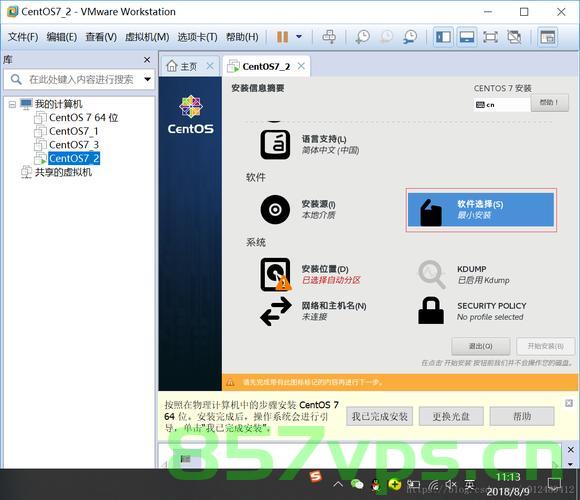This screenshot has height=500, width=580.
Task: Toggle the library sidebar view icon
Action: point(443,37)
